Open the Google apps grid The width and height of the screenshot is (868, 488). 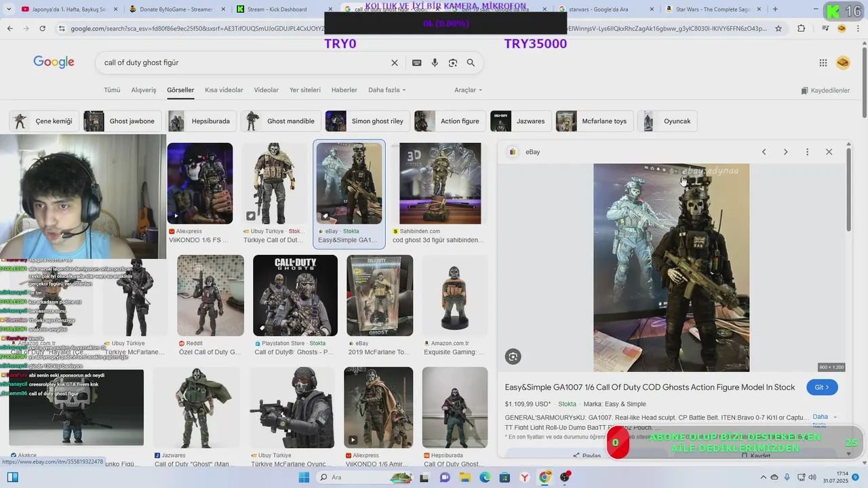click(x=823, y=62)
